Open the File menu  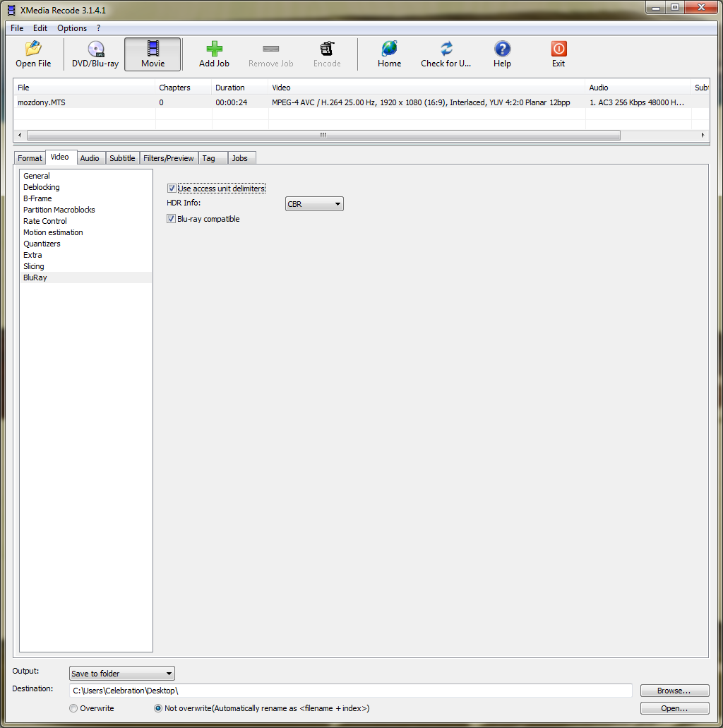point(17,28)
